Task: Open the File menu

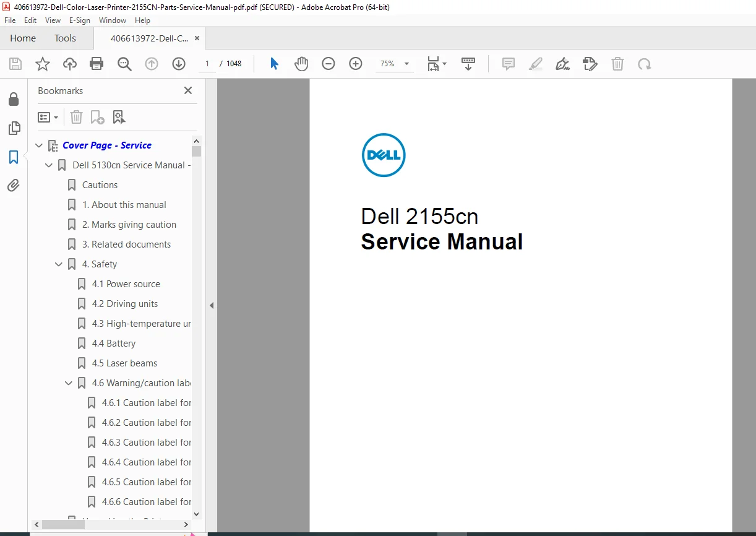Action: coord(10,20)
